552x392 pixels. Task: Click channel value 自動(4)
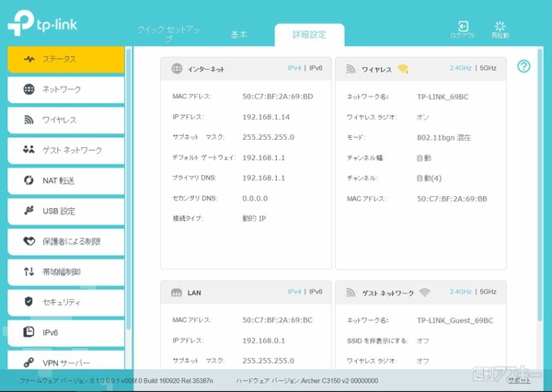[x=429, y=179]
